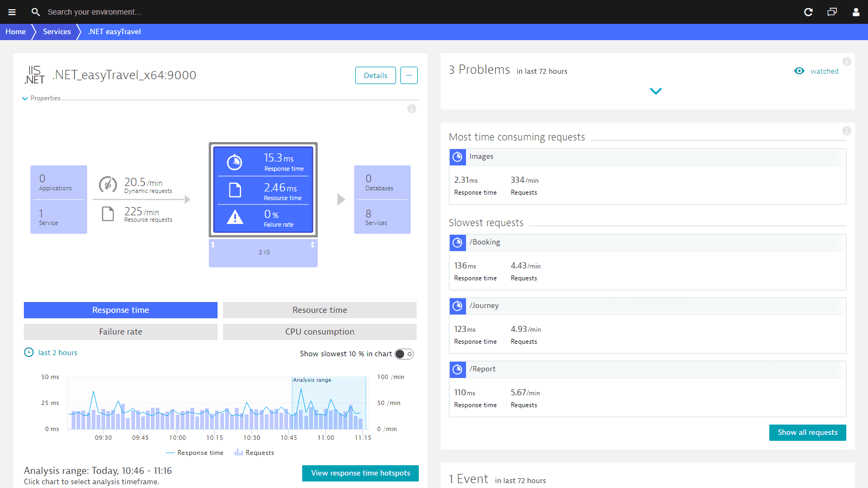This screenshot has height=488, width=868.
Task: Click the Details button
Action: click(x=375, y=75)
